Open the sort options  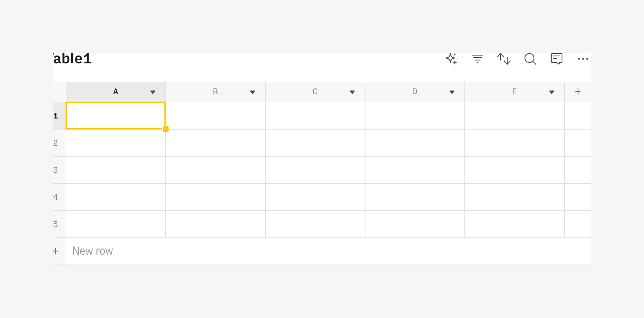504,59
